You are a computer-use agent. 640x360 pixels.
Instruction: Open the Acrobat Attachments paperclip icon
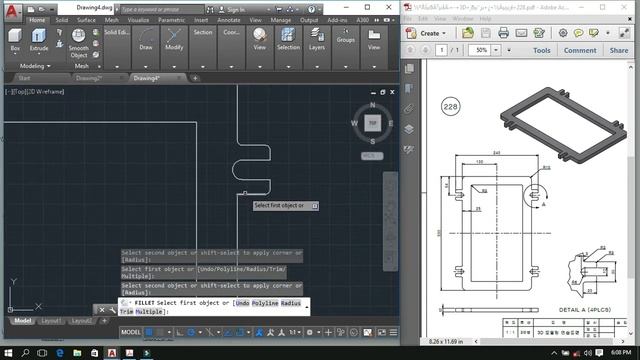pos(409,109)
